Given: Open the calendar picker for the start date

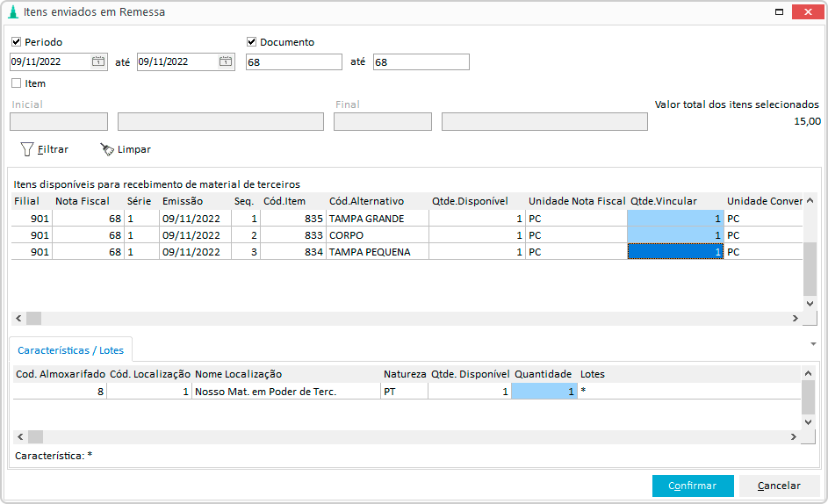Looking at the screenshot, I should [x=98, y=62].
